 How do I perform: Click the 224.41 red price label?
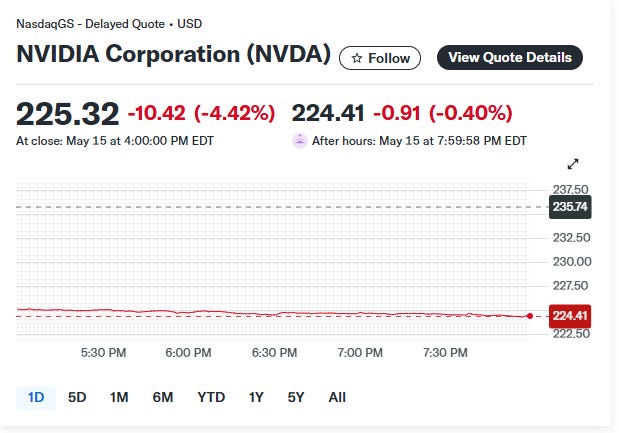[570, 316]
